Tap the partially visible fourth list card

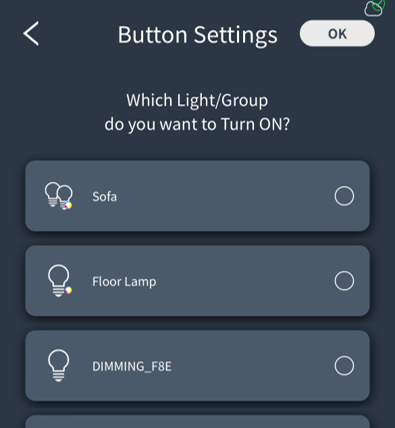click(x=197, y=422)
